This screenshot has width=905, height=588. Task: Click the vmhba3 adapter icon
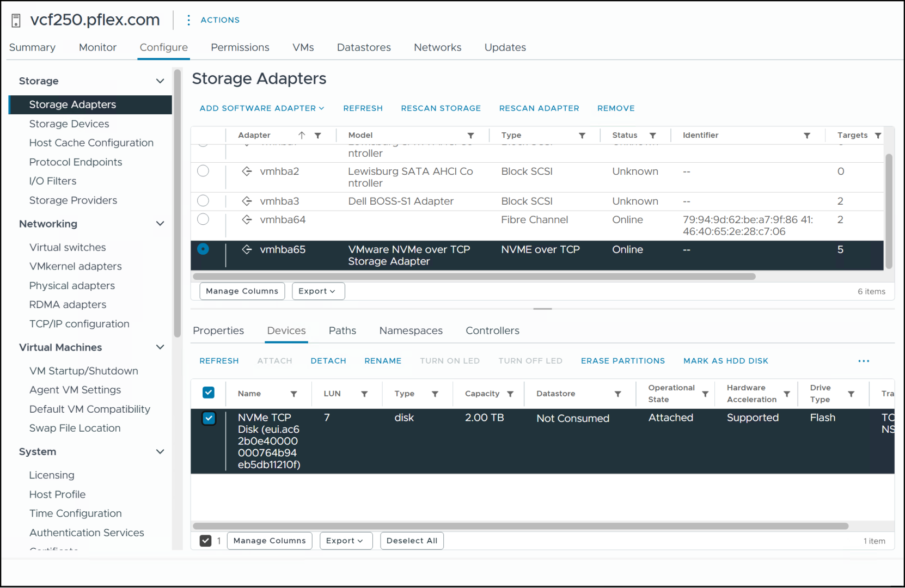[247, 201]
